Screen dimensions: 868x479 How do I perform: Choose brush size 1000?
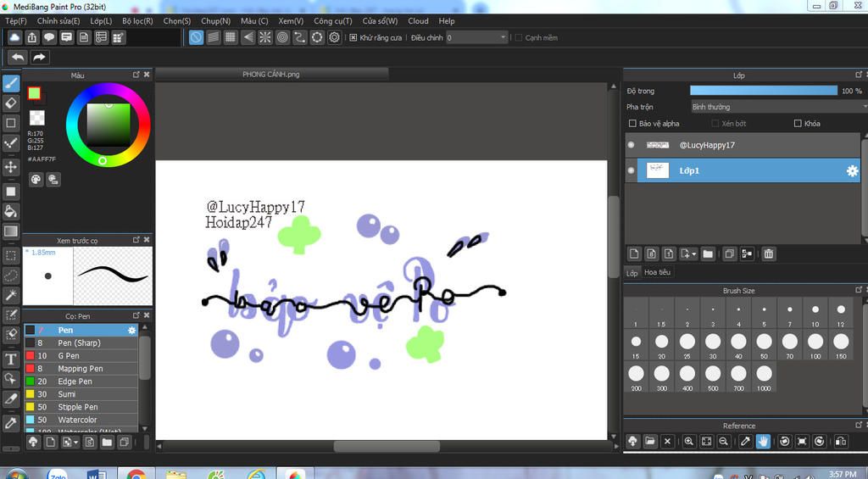tap(764, 377)
